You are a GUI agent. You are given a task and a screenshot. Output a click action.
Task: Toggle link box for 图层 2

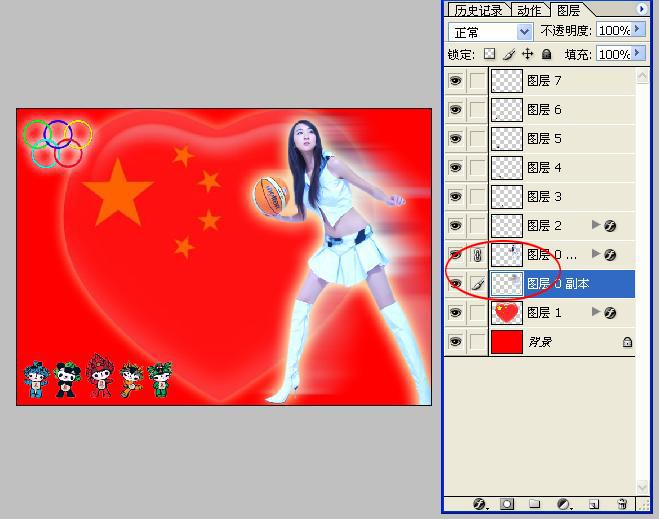coord(477,226)
